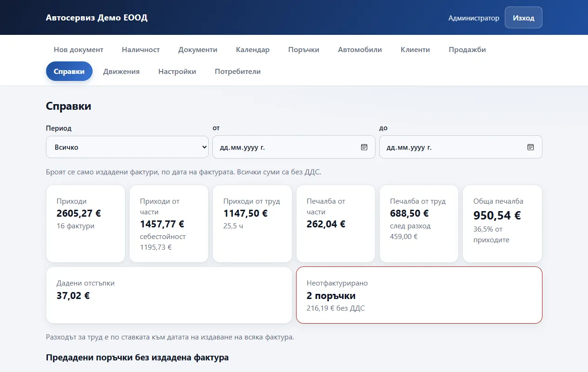Click the Предадени поръчки без издадена фактура heading
This screenshot has width=588, height=372.
coord(137,358)
